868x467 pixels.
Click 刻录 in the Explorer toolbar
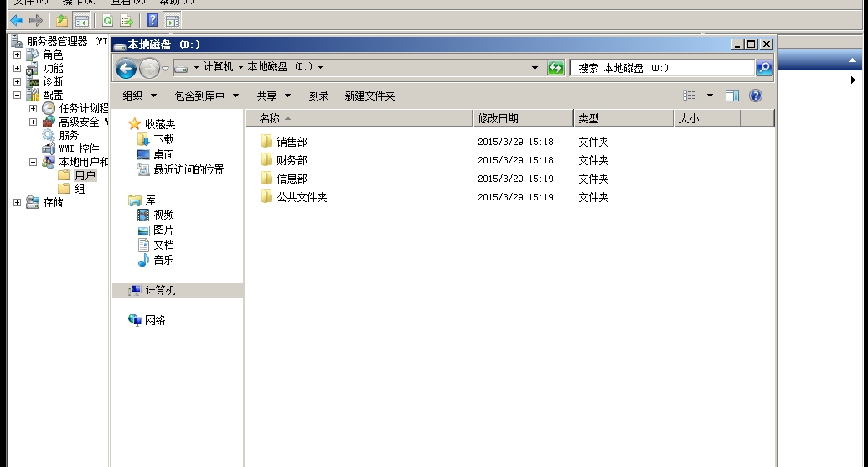click(319, 96)
